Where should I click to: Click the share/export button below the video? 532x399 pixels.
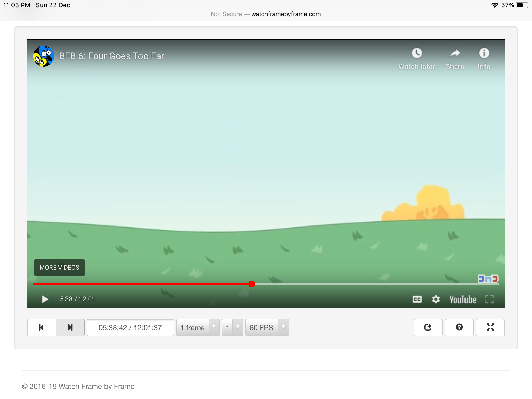click(428, 328)
